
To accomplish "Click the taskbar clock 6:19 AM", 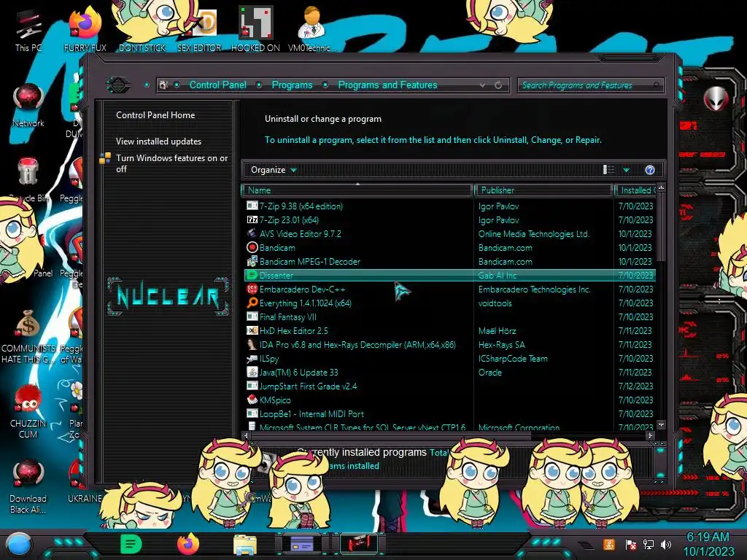I will [708, 537].
